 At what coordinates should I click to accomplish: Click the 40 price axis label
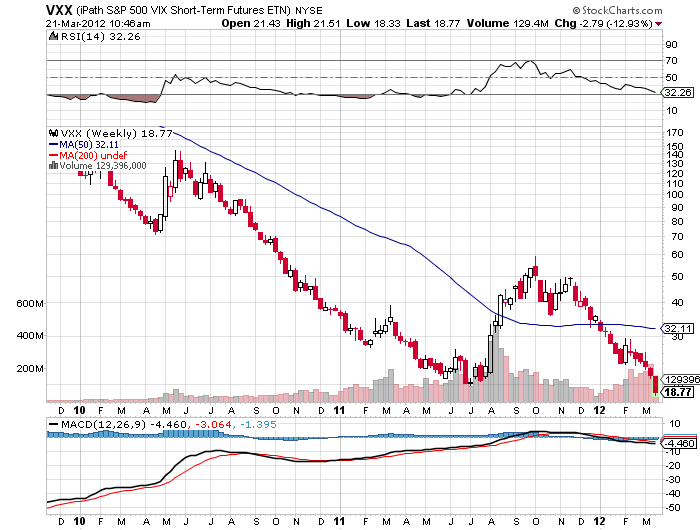677,302
